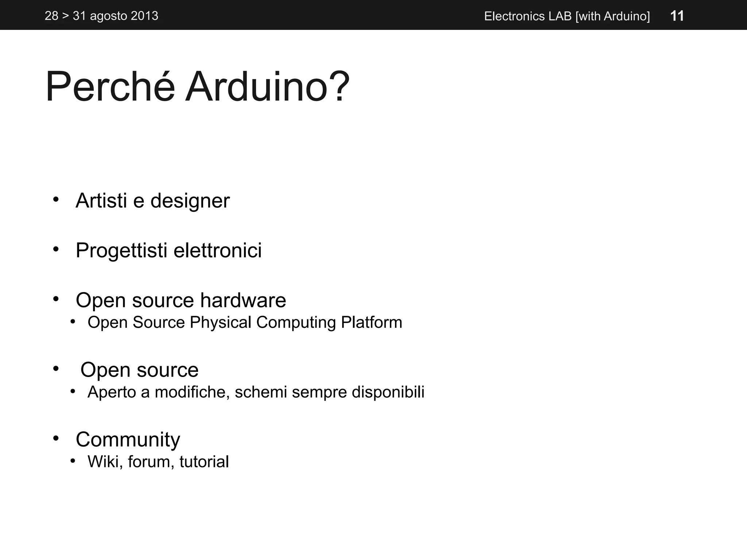The image size is (747, 560).
Task: Click 'Aperto a modifiche, schemi sempre disponibili'
Action: tap(256, 392)
